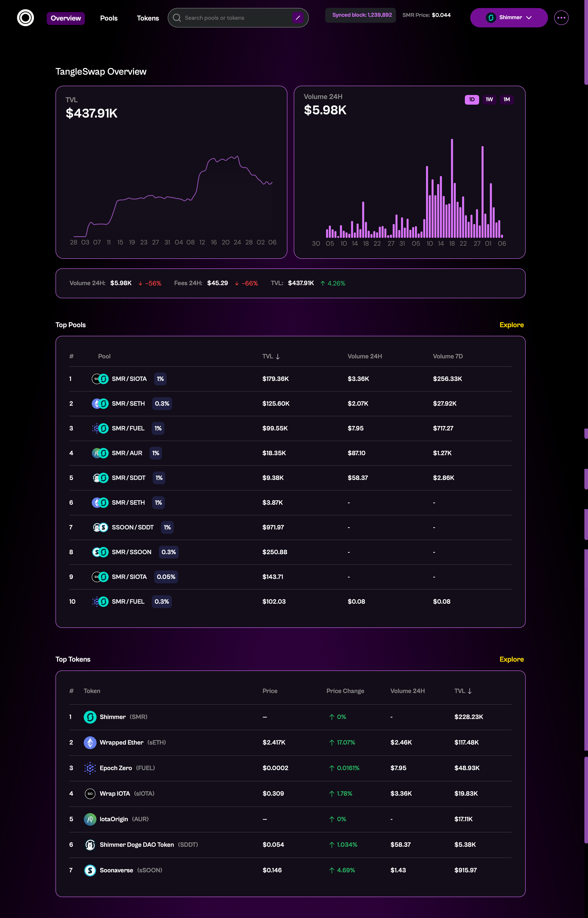Click the -56% volume change indicator
Image resolution: width=588 pixels, height=918 pixels.
click(x=150, y=283)
